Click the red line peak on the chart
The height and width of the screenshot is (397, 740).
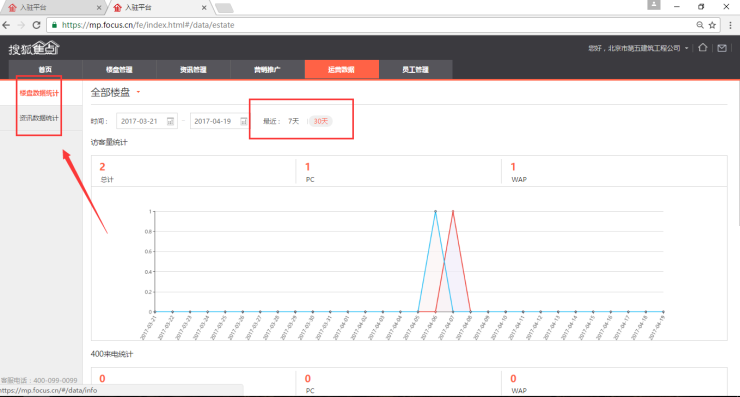pos(453,211)
